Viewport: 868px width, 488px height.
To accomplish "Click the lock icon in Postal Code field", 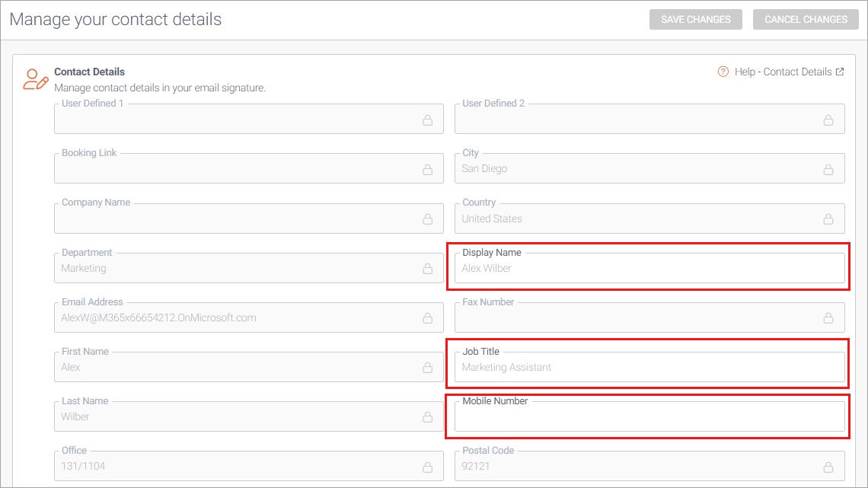I will [x=828, y=467].
